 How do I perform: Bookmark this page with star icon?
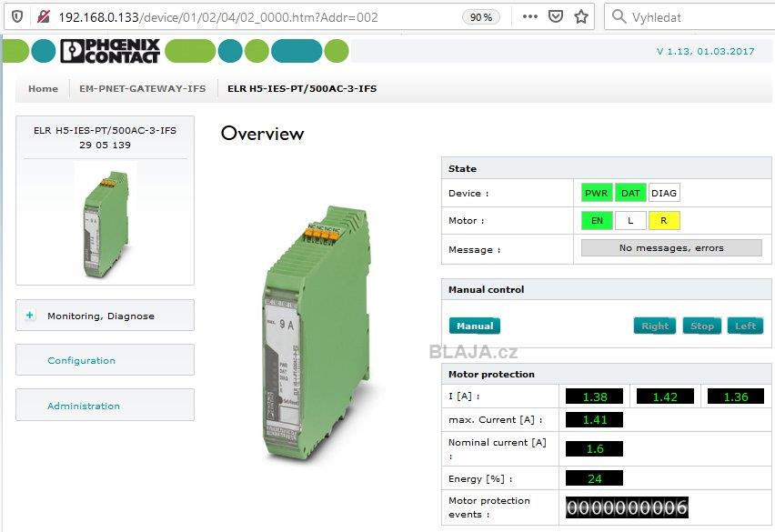click(x=581, y=16)
